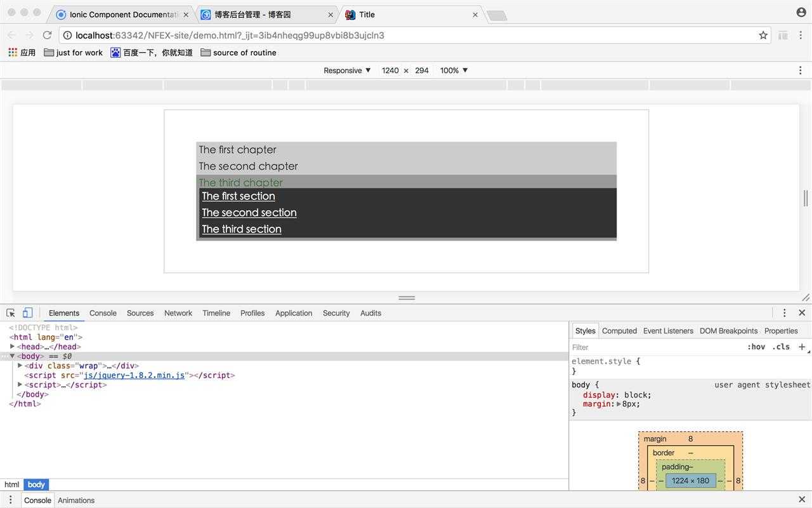Collapse the body element node

click(x=13, y=356)
